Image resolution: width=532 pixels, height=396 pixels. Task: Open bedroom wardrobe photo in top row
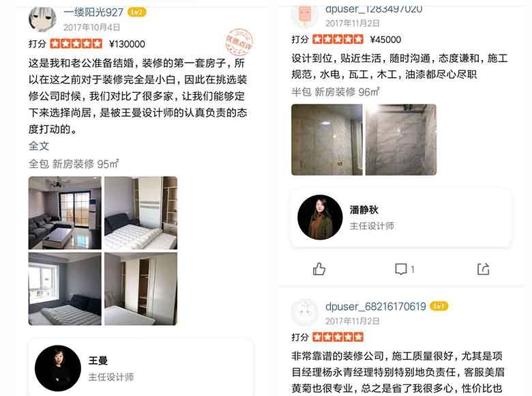[x=141, y=213]
